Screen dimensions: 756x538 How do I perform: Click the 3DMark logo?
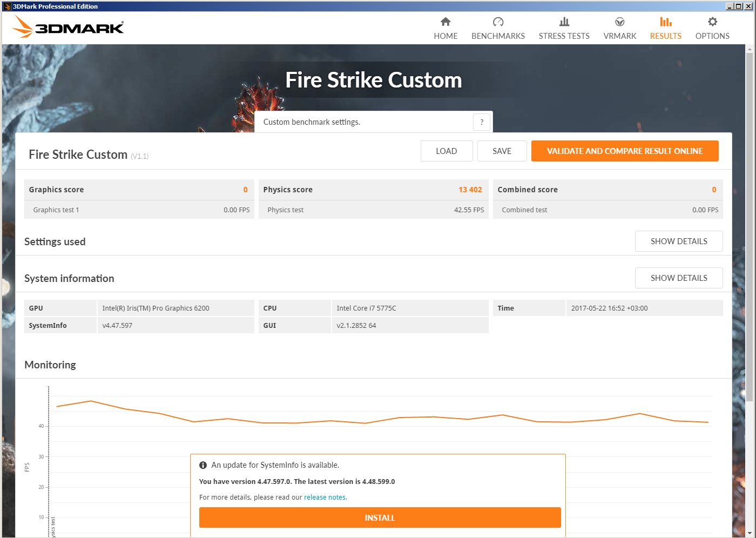tap(69, 26)
